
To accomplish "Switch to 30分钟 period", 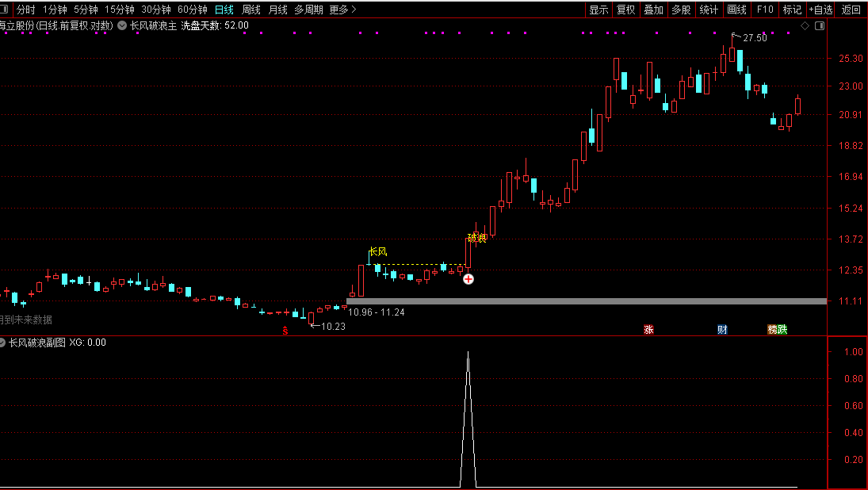I will pos(156,10).
